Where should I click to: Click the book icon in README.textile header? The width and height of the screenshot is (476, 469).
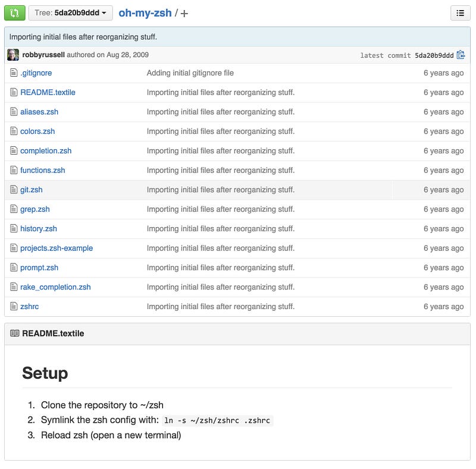14,333
